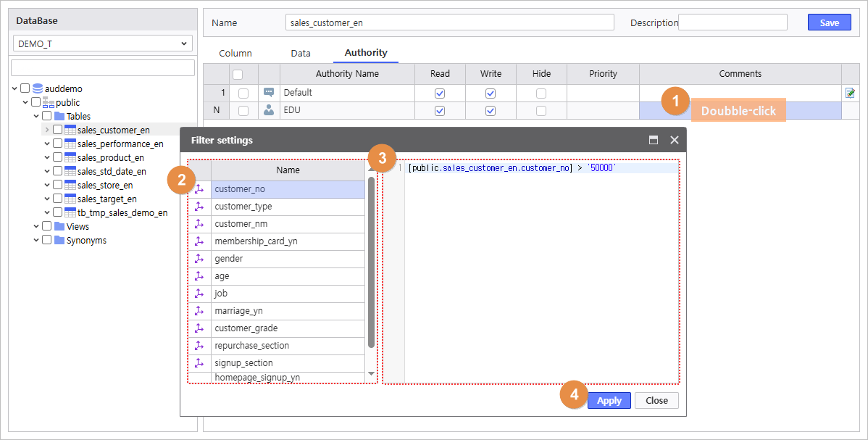Click the column icon next to gender
Screen dimensions: 868x440
point(199,259)
